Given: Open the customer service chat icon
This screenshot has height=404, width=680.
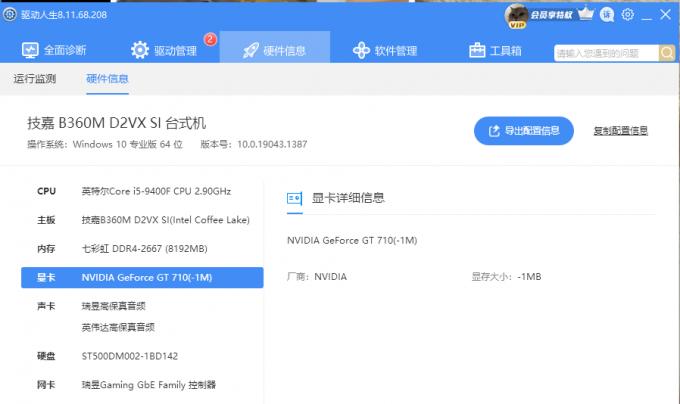Looking at the screenshot, I should pos(607,15).
